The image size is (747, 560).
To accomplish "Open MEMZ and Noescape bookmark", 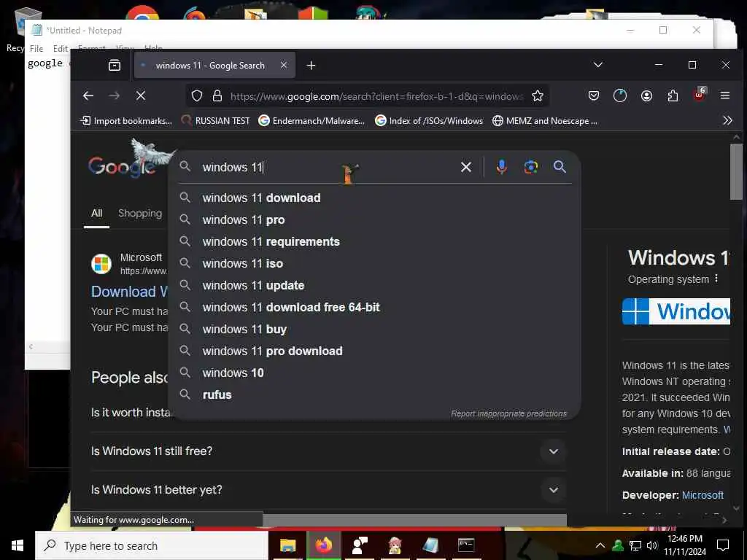I will (545, 120).
